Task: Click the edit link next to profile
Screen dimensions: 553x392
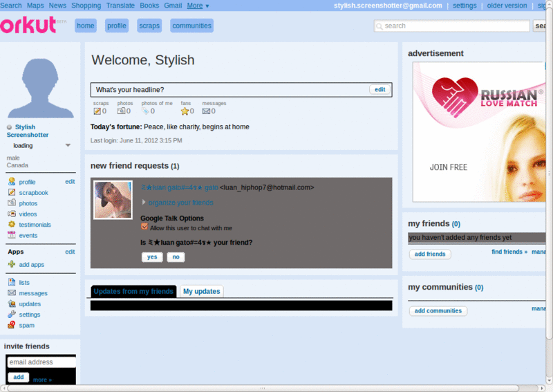Action: (x=70, y=181)
